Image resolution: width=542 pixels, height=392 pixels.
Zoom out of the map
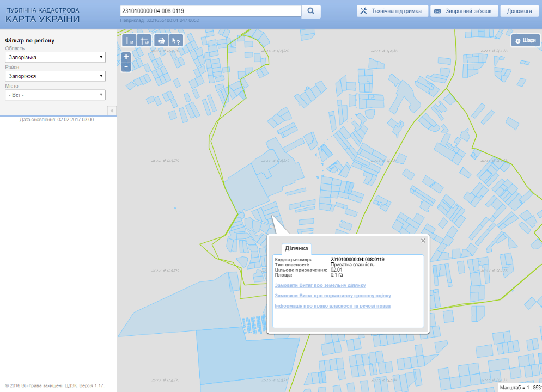tap(126, 66)
